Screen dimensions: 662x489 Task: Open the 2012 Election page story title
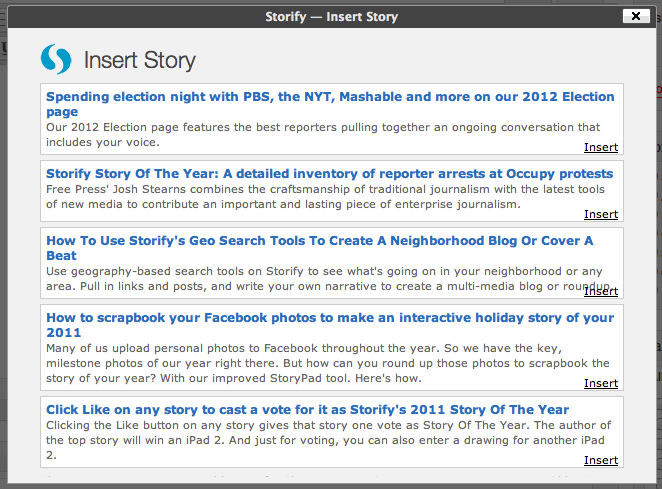330,104
